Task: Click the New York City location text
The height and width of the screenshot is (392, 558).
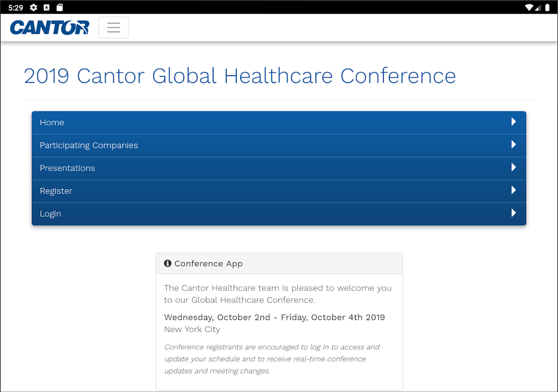Action: point(192,329)
